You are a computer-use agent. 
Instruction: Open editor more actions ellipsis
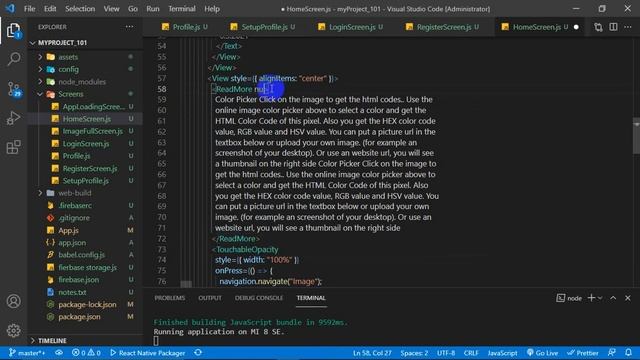628,27
